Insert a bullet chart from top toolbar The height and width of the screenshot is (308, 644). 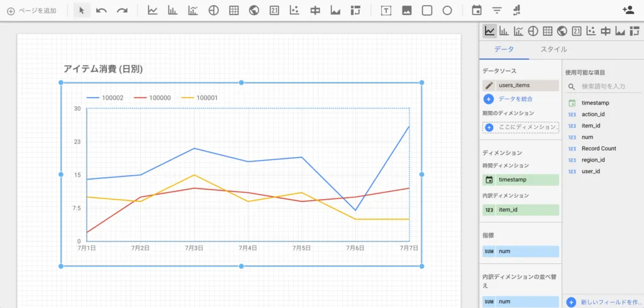point(315,11)
